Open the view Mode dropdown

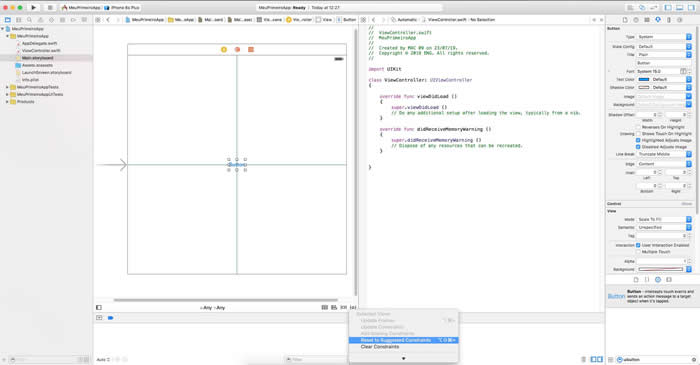pyautogui.click(x=664, y=219)
